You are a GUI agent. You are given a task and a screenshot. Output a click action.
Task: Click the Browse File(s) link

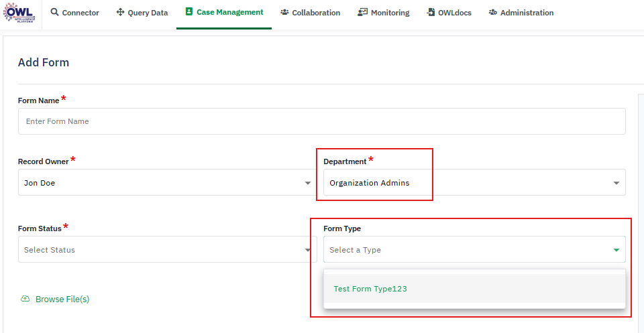(x=62, y=299)
